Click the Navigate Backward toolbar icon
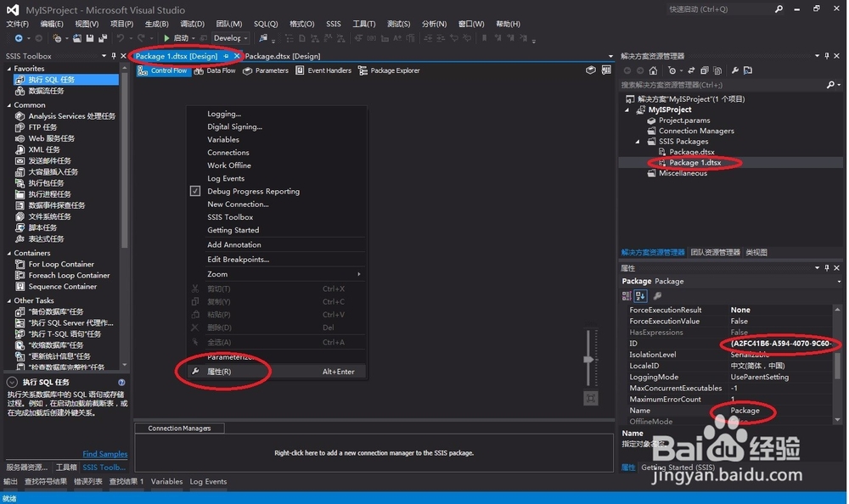Screen dimensions: 849x504 tap(19, 38)
